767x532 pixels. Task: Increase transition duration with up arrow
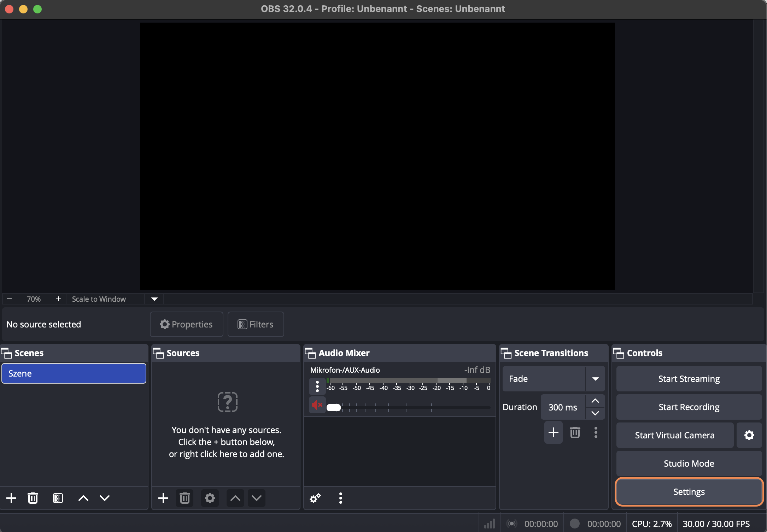(595, 401)
